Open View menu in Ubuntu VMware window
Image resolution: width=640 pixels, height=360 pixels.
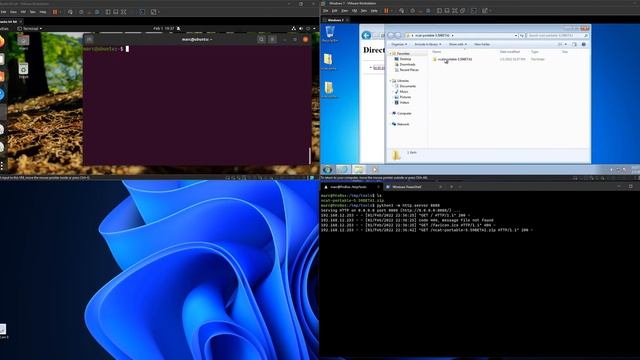pos(13,12)
